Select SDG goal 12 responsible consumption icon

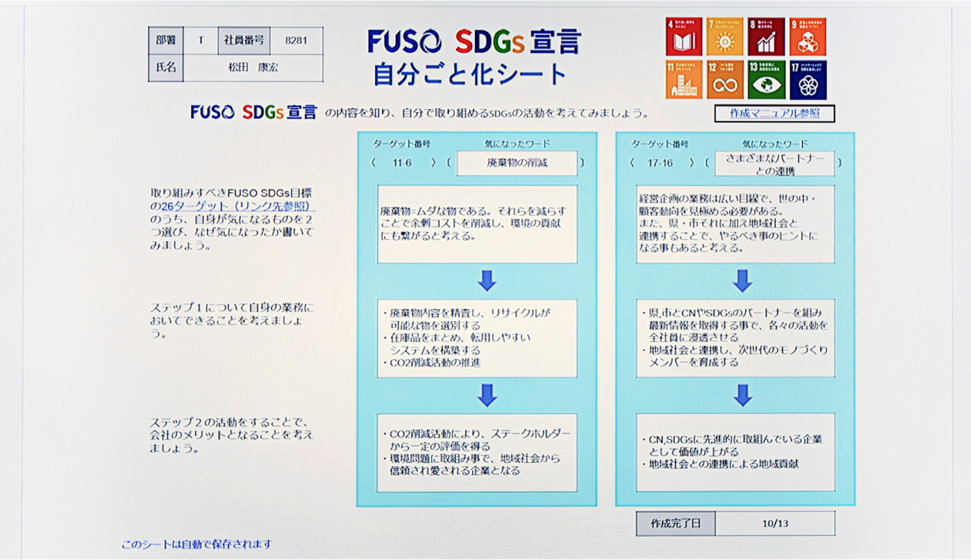[x=725, y=79]
